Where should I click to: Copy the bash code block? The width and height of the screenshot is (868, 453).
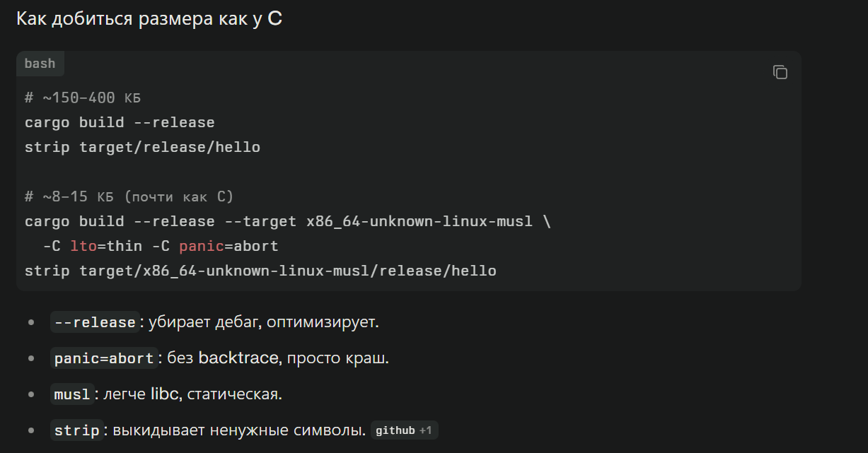click(780, 72)
